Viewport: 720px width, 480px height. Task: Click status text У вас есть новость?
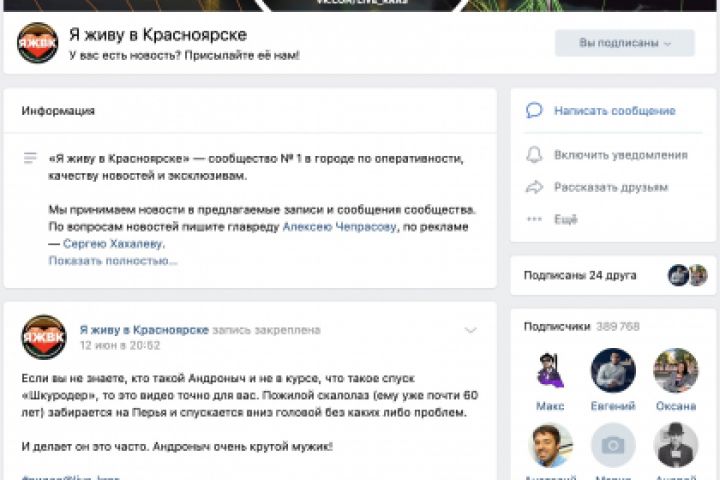click(184, 56)
